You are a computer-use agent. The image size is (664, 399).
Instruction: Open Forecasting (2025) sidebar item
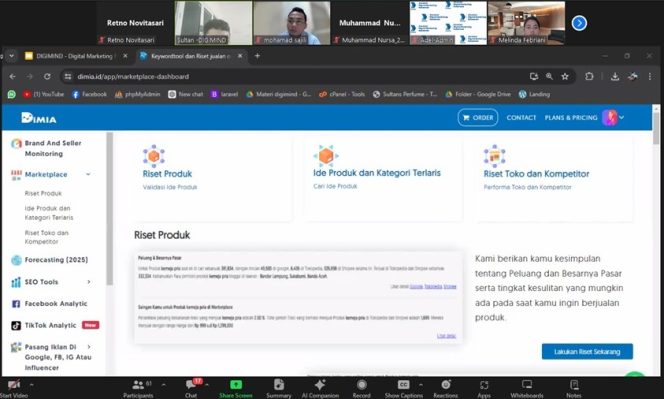click(50, 260)
